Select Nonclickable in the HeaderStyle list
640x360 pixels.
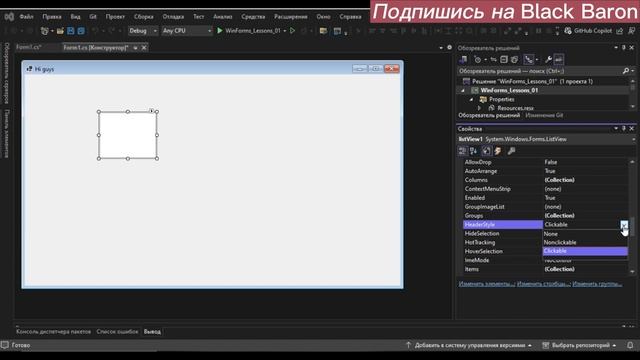tap(585, 242)
